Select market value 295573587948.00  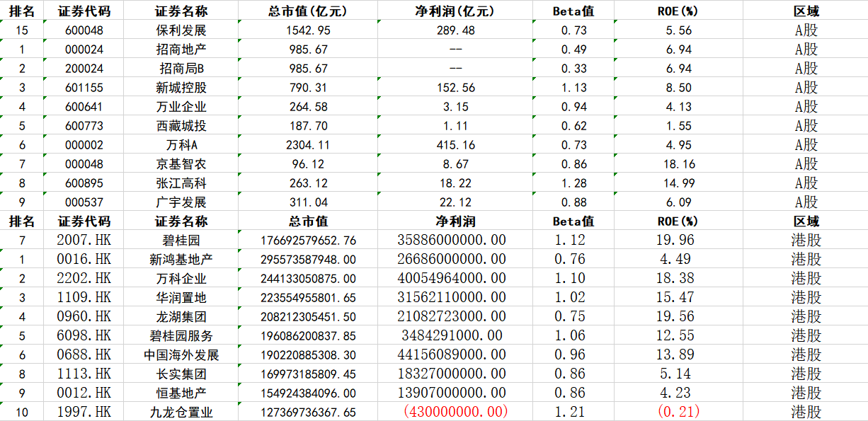tap(308, 260)
